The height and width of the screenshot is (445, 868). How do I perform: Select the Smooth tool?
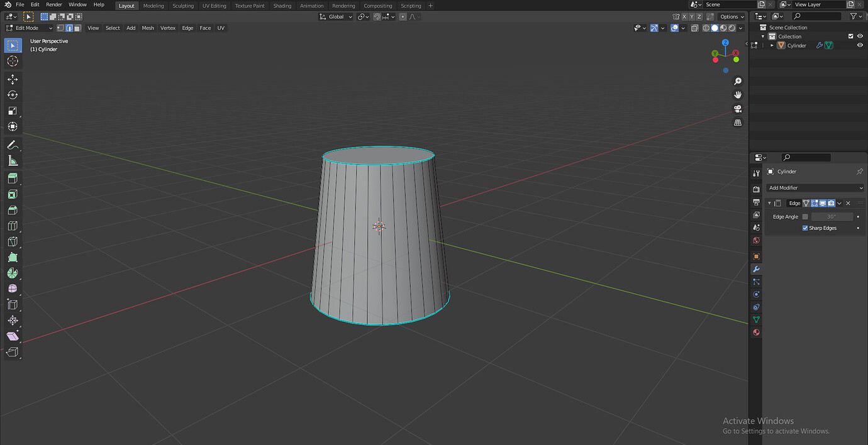[13, 288]
